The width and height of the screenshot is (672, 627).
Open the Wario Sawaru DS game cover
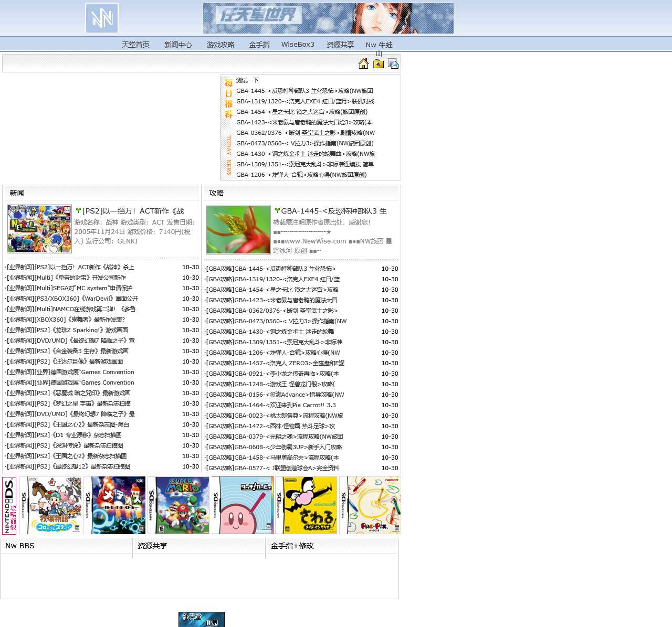(306, 505)
